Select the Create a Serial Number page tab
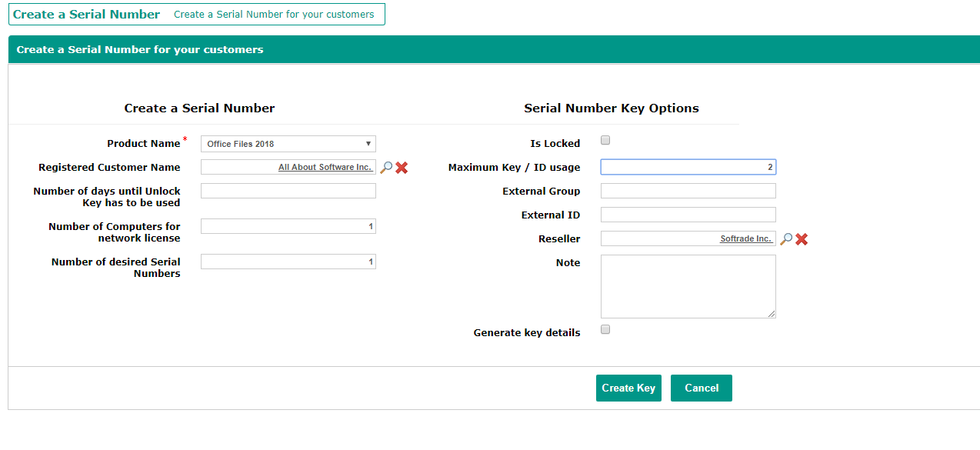Screen dimensions: 980x450 pos(86,14)
